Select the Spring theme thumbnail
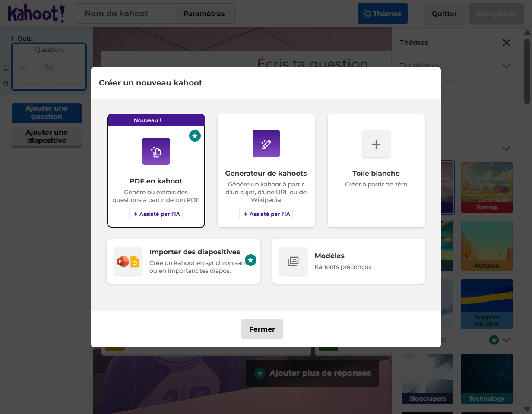 (x=487, y=187)
